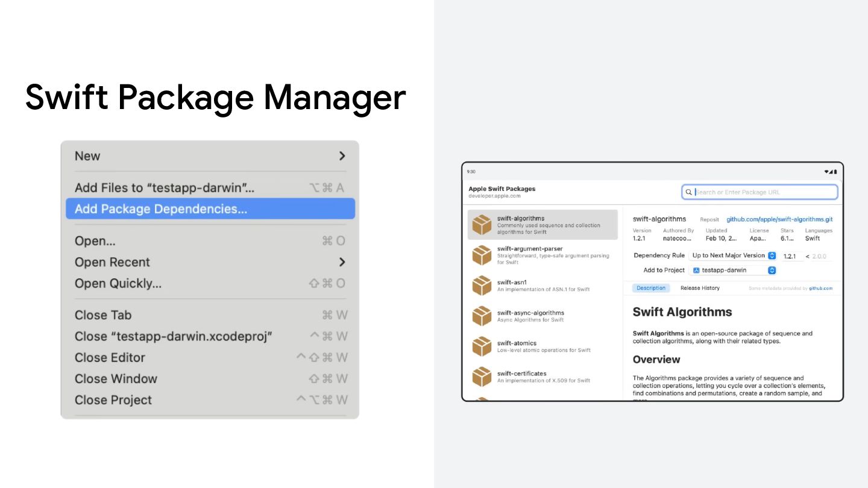This screenshot has height=488, width=868.
Task: Select Open Quickly… menu item
Action: coord(210,283)
